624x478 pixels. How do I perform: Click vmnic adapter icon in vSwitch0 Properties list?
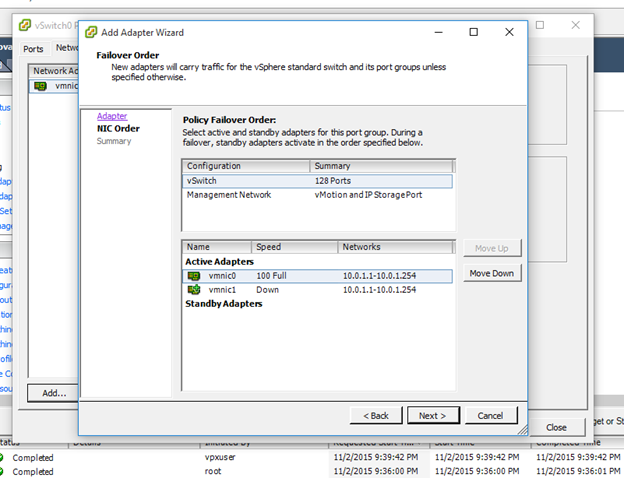(x=41, y=86)
